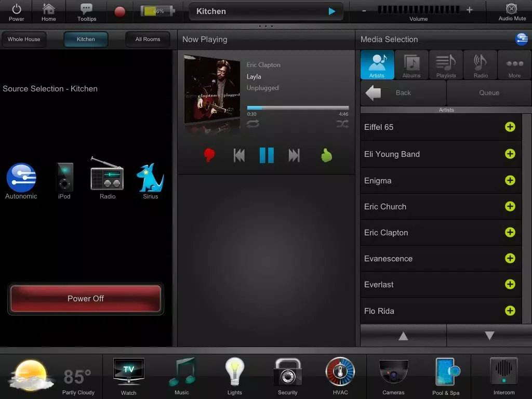Select the Evanescence artist row

441,259
